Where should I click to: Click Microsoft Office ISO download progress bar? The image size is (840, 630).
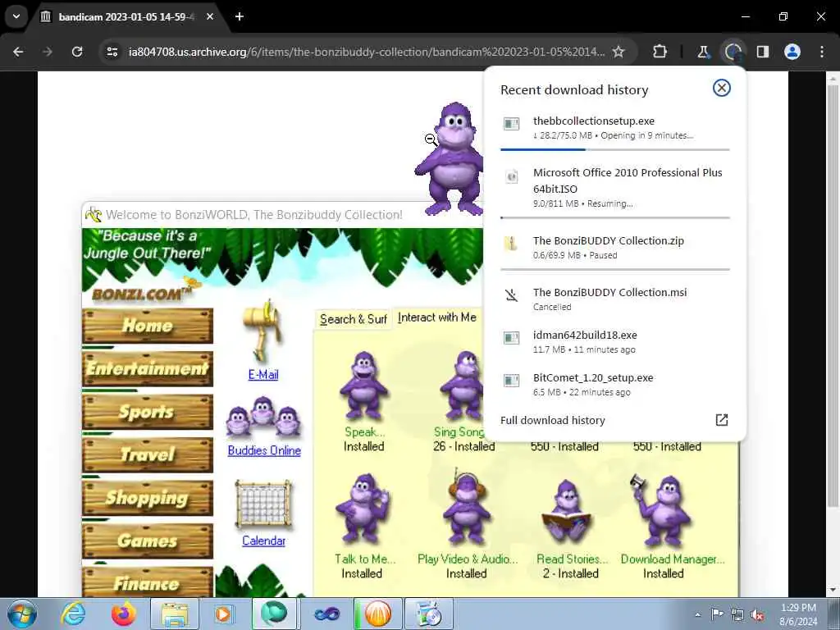pyautogui.click(x=615, y=217)
